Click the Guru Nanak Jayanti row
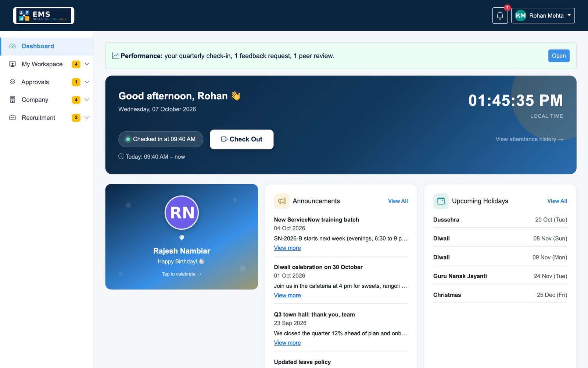The height and width of the screenshot is (368, 588). click(500, 276)
